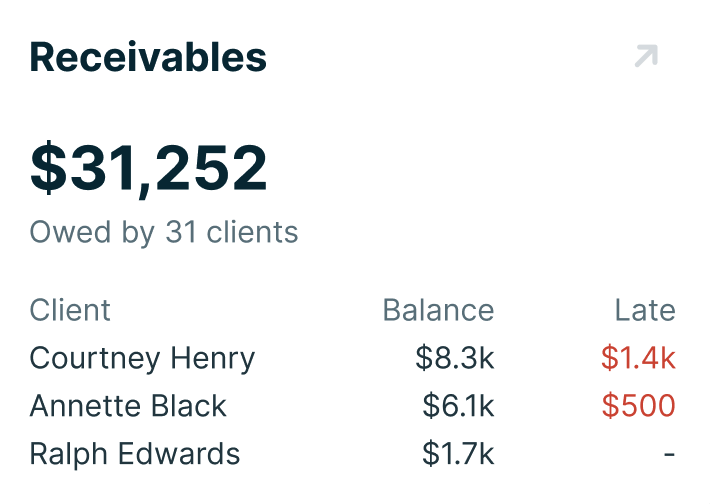This screenshot has width=710, height=504.
Task: Open client Annette Black
Action: click(x=128, y=406)
